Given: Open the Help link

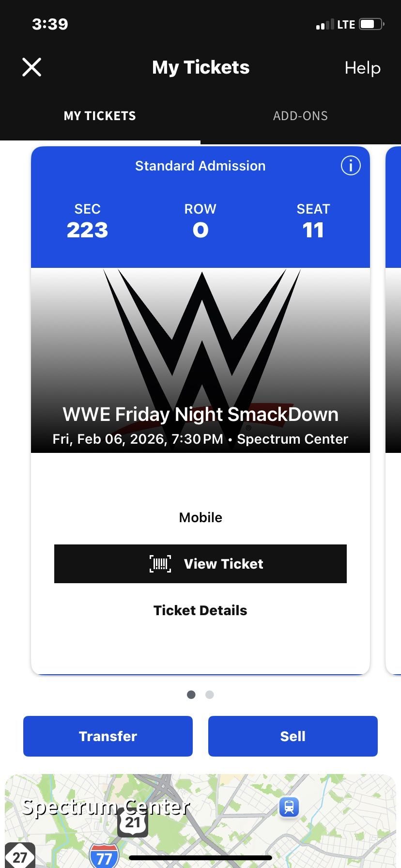Looking at the screenshot, I should [362, 68].
